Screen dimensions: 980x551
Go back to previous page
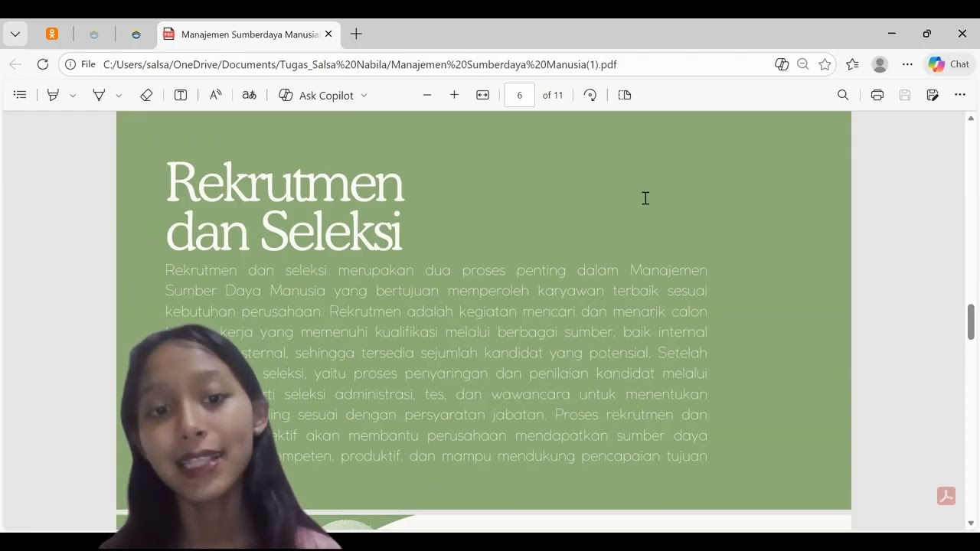pyautogui.click(x=15, y=64)
